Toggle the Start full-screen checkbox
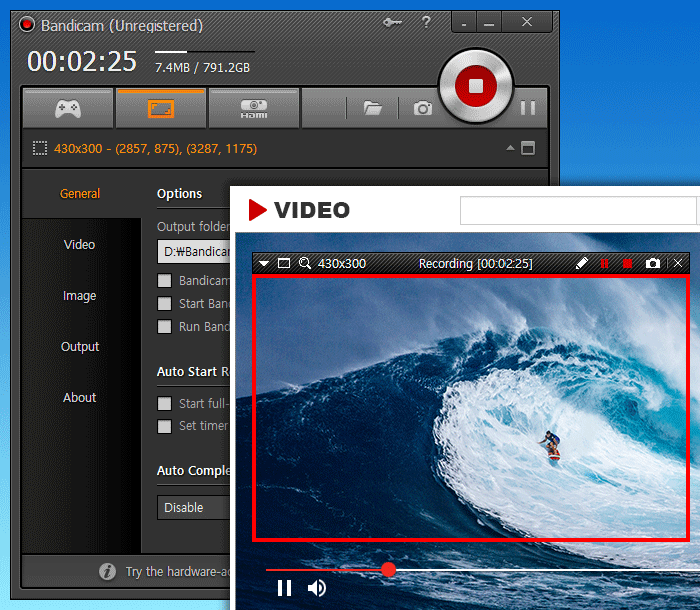This screenshot has width=700, height=610. [164, 404]
